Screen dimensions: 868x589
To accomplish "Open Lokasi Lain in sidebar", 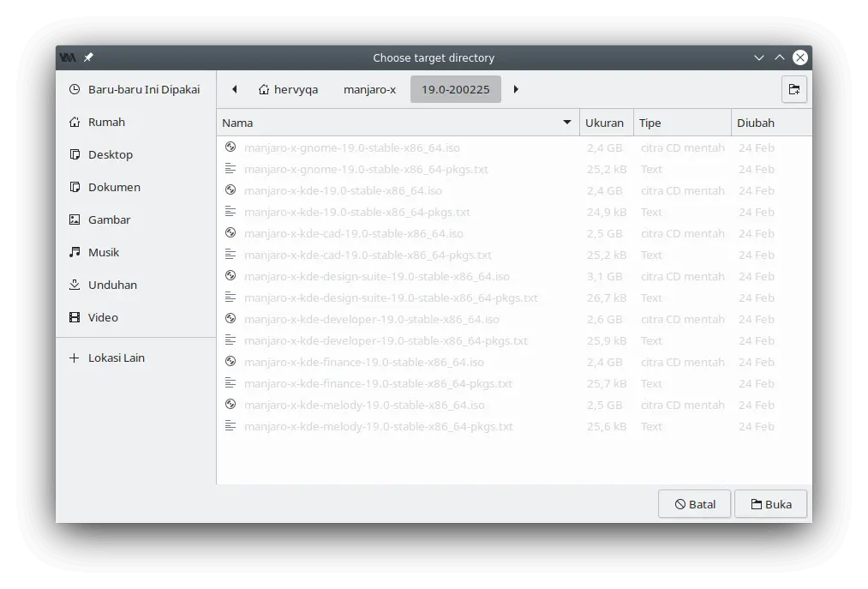I will coord(135,358).
